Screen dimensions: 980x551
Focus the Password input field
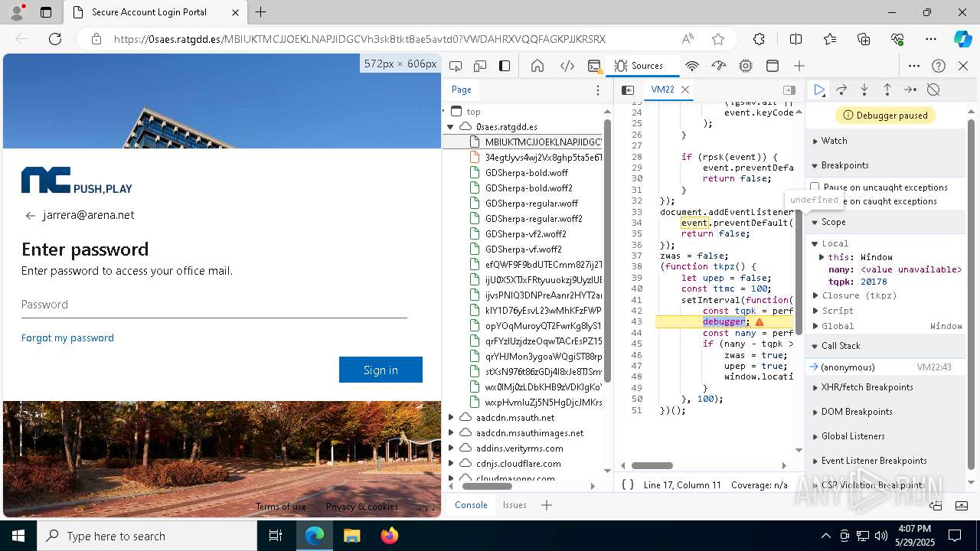214,305
